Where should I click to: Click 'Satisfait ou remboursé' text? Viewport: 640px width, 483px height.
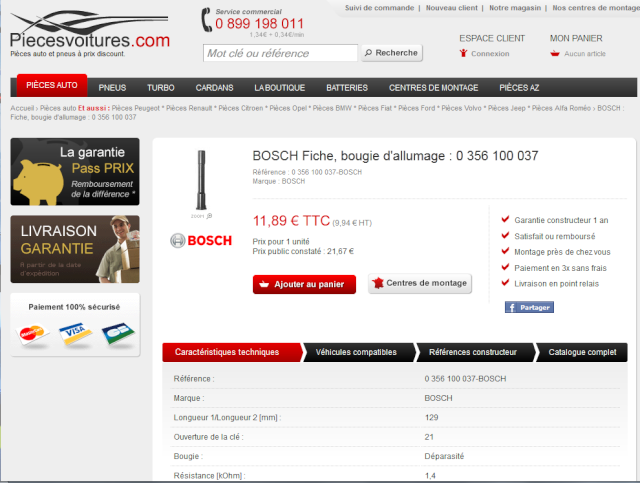[x=555, y=236]
